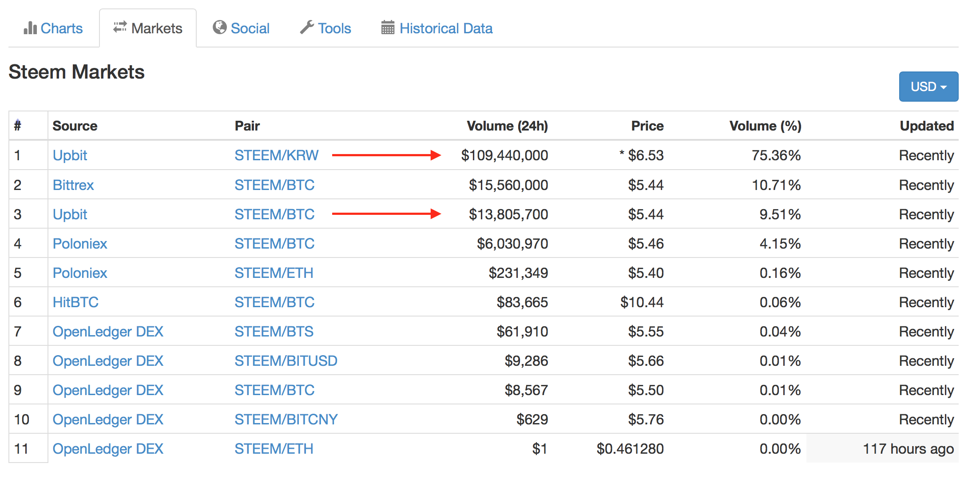Click the 75.36% volume share
Image resolution: width=980 pixels, height=479 pixels.
[x=777, y=155]
